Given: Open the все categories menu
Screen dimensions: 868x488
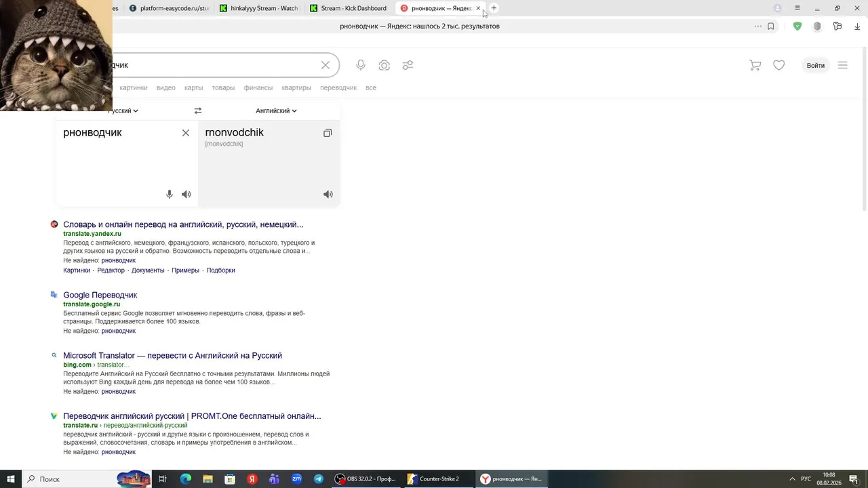Looking at the screenshot, I should (x=371, y=88).
